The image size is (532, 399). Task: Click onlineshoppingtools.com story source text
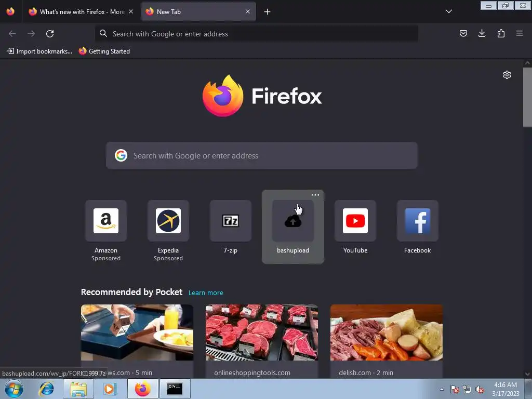[x=252, y=373]
